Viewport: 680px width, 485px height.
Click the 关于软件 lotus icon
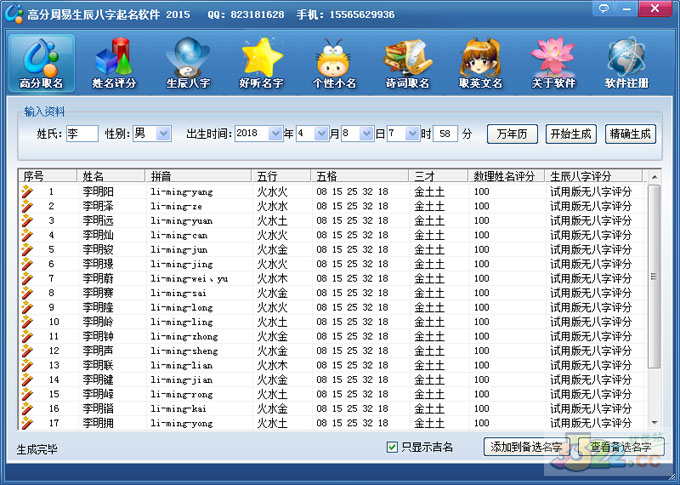click(553, 62)
